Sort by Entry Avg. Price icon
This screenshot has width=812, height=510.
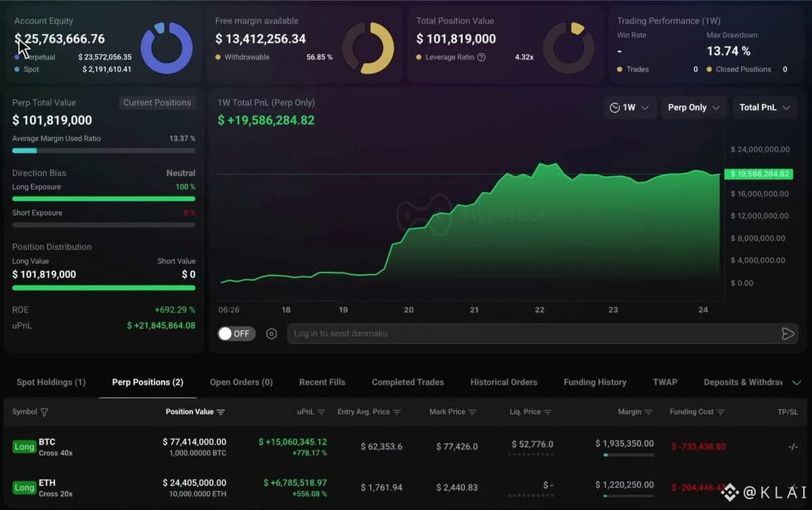coord(398,412)
